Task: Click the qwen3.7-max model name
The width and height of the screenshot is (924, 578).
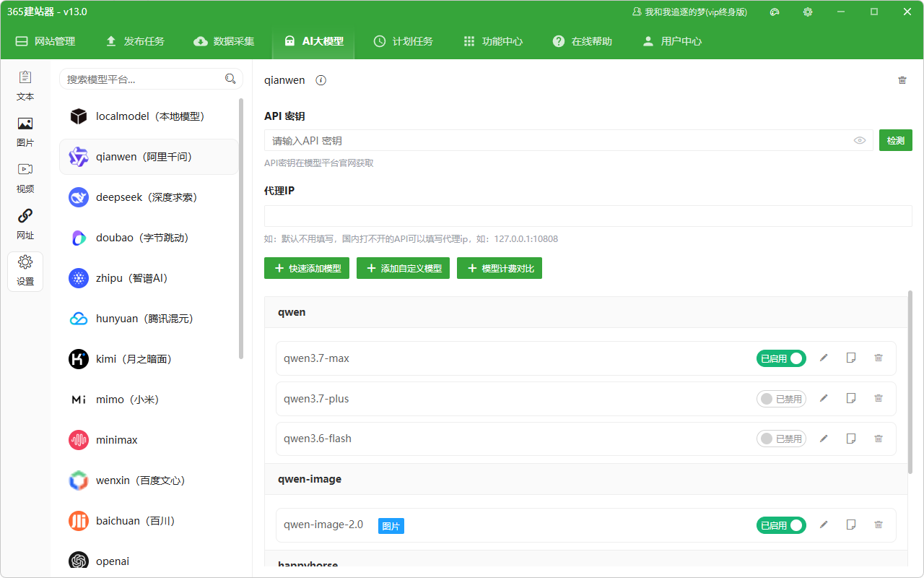Action: pyautogui.click(x=316, y=358)
